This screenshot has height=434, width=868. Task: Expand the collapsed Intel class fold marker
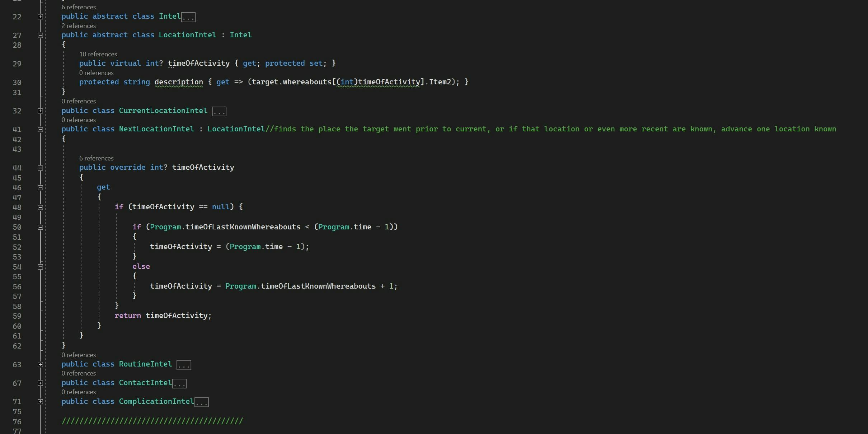coord(40,17)
